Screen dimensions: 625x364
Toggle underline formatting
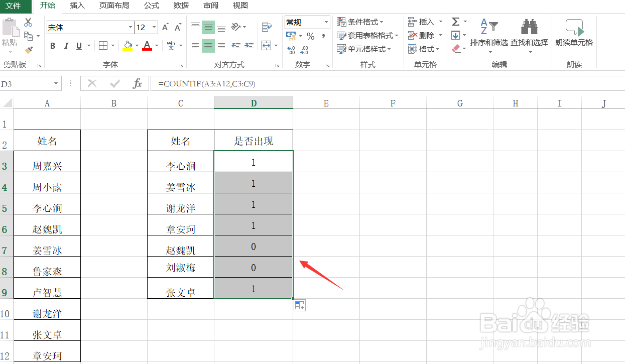tap(79, 46)
